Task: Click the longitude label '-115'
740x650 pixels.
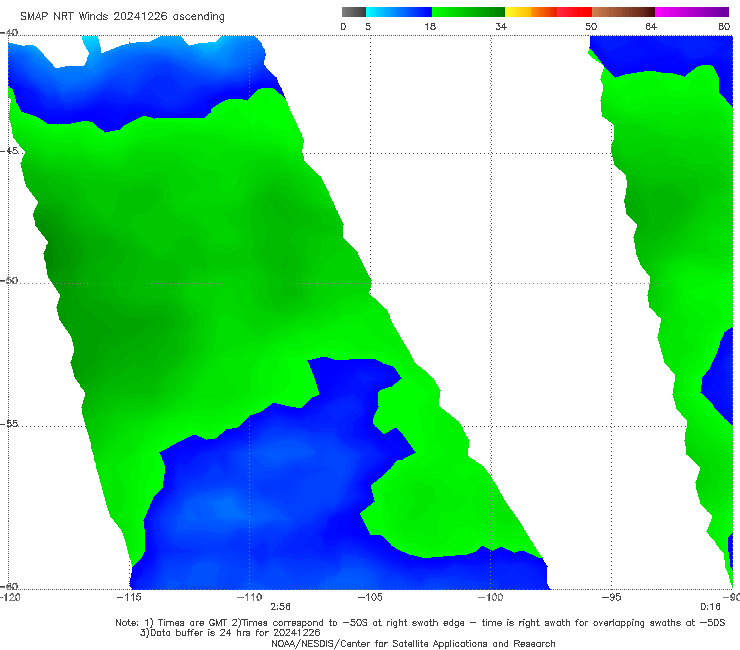Action: point(129,597)
